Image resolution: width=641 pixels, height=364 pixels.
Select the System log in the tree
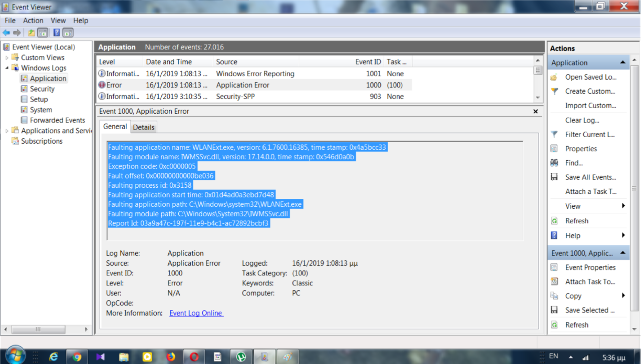pyautogui.click(x=41, y=110)
